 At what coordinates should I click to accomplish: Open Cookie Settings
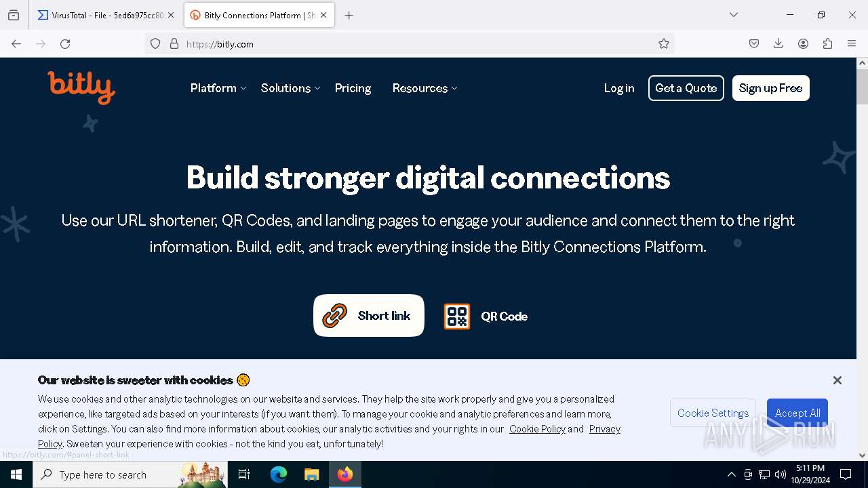click(x=713, y=413)
